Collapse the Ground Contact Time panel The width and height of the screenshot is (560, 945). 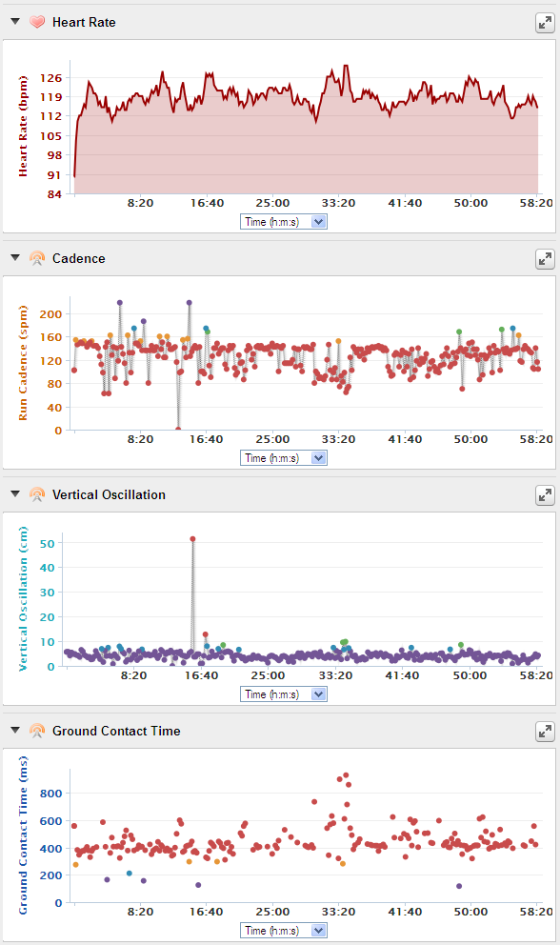tap(15, 730)
